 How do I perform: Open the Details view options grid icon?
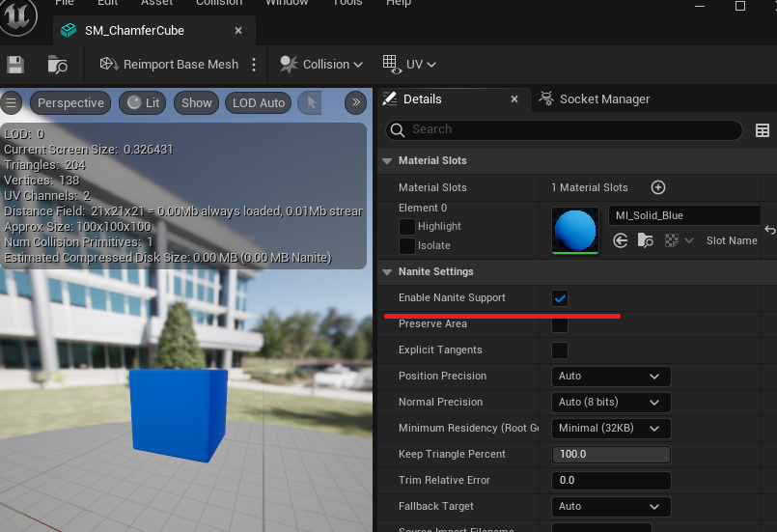(763, 130)
